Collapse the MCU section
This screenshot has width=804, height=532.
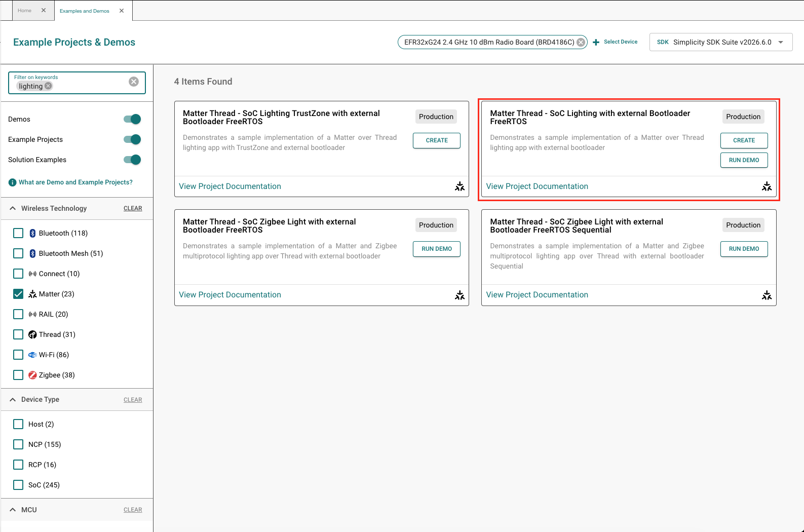tap(13, 510)
